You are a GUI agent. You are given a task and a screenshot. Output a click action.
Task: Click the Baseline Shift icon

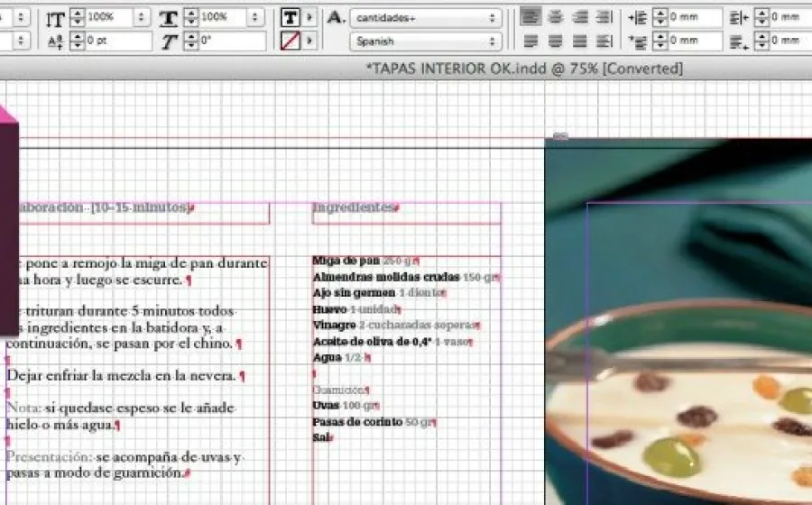[x=55, y=41]
